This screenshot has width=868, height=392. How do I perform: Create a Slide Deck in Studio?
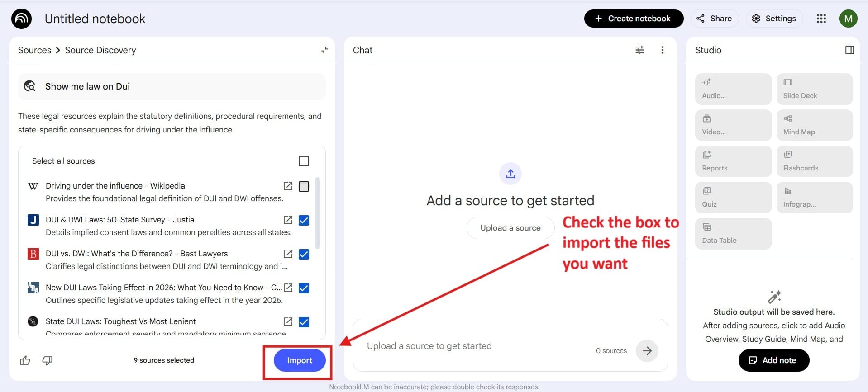(x=815, y=89)
